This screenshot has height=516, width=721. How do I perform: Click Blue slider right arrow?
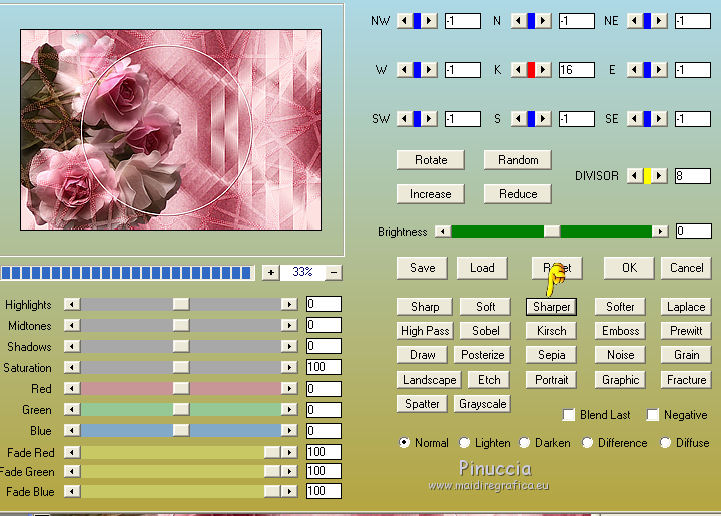[289, 430]
